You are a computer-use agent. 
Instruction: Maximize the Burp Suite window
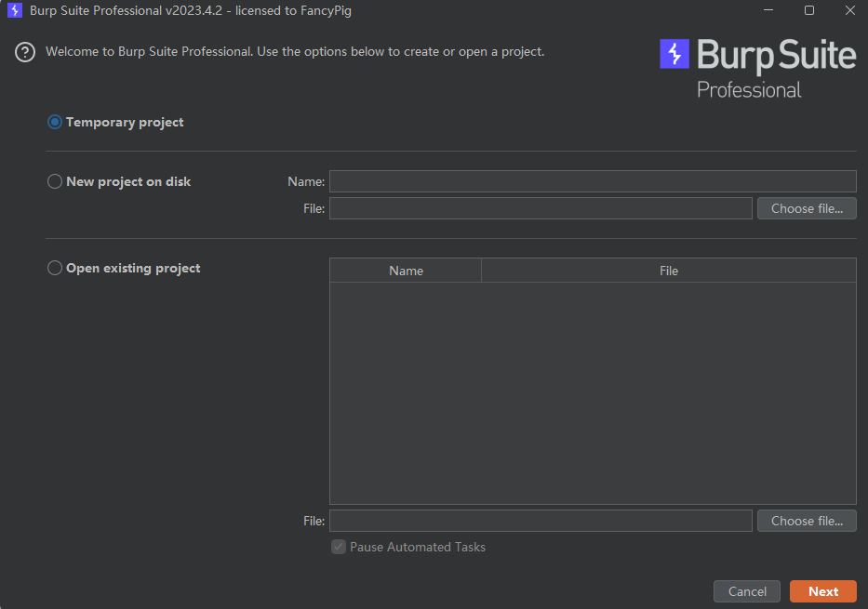[809, 10]
